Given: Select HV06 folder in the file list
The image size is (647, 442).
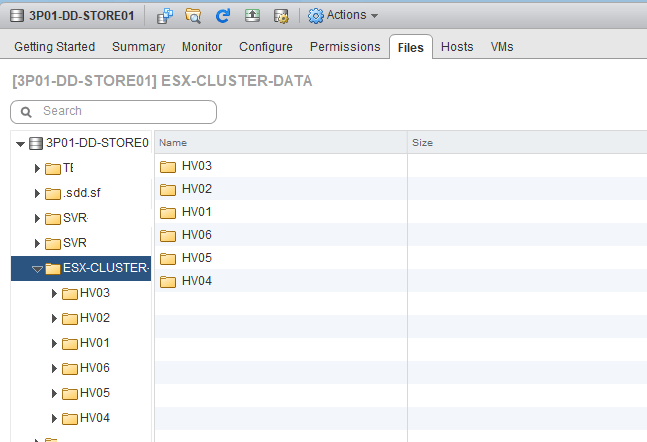Looking at the screenshot, I should 196,235.
